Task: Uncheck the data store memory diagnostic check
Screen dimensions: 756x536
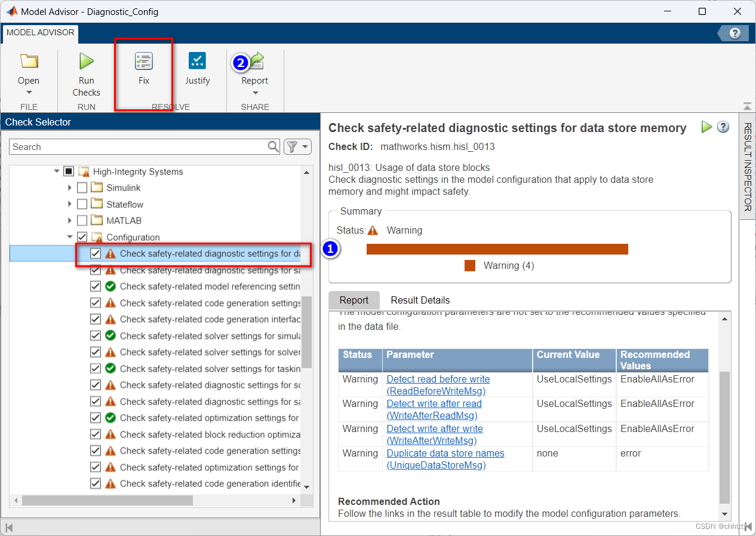Action: click(96, 253)
